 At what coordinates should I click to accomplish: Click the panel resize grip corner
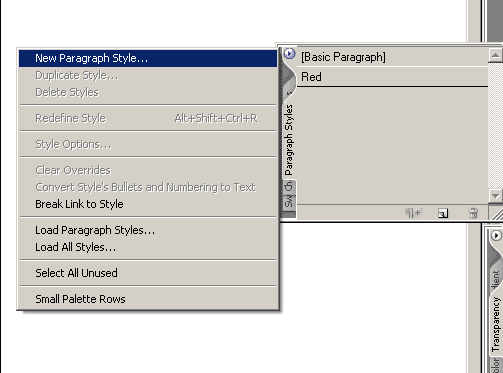coord(496,213)
